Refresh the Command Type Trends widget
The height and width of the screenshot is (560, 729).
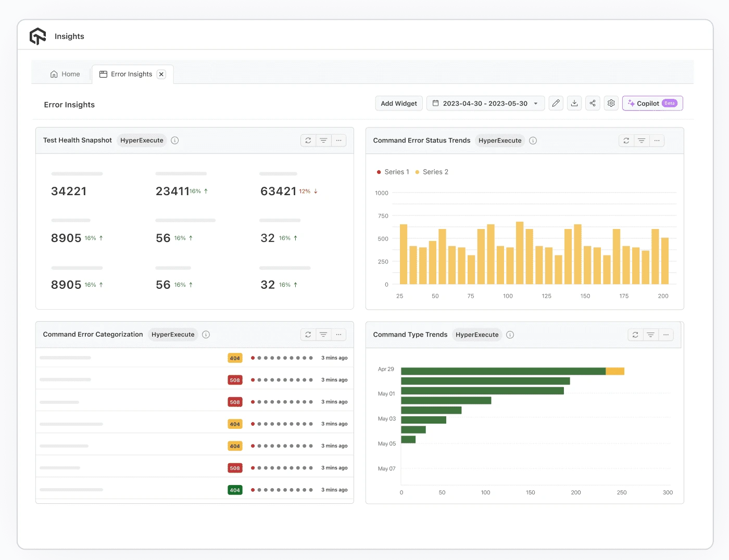[635, 335]
